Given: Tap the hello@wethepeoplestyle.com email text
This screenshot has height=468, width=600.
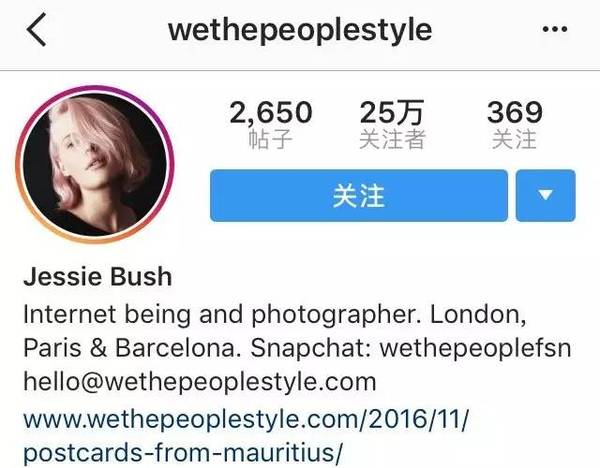Looking at the screenshot, I should pos(200,382).
